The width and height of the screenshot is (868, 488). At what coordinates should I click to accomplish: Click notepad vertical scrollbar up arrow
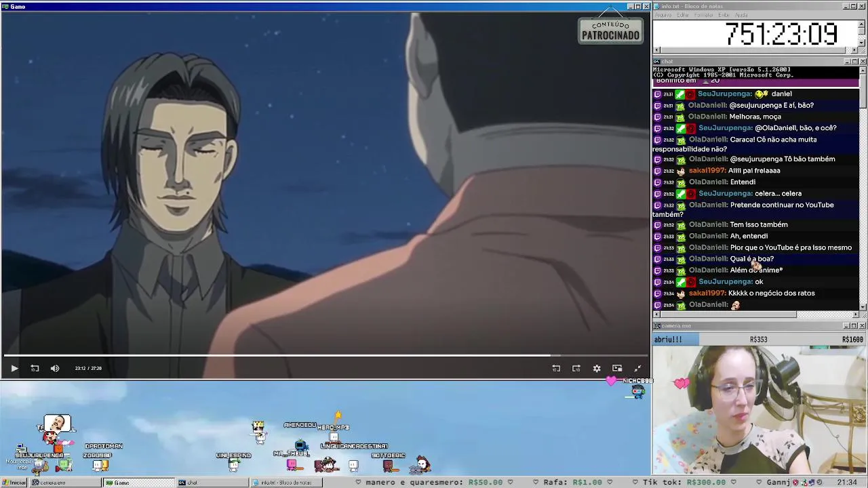point(863,23)
